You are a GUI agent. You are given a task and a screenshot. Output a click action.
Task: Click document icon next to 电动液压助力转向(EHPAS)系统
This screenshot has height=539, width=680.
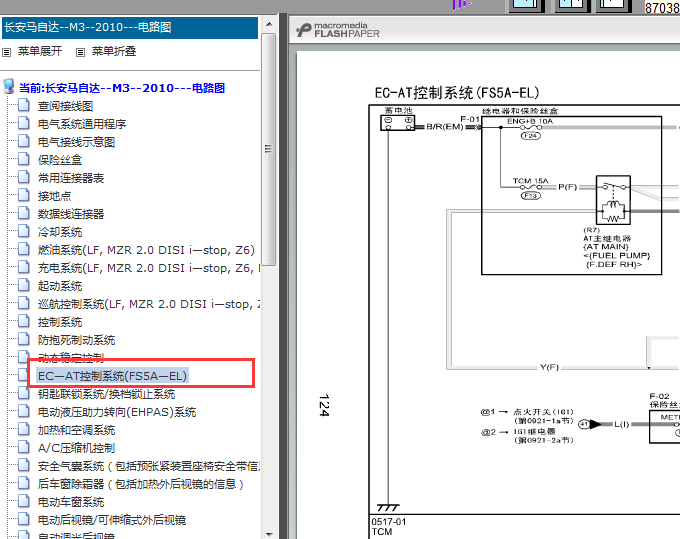[x=24, y=411]
